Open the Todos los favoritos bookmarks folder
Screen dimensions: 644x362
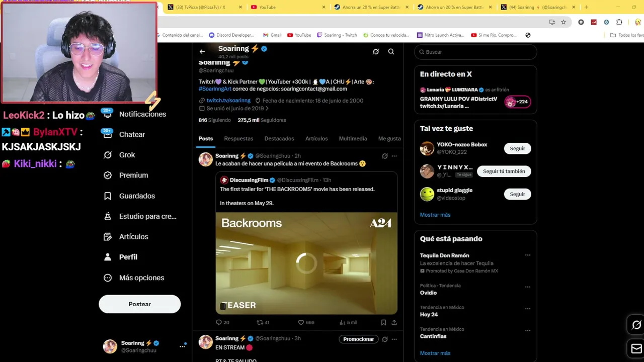pyautogui.click(x=627, y=35)
